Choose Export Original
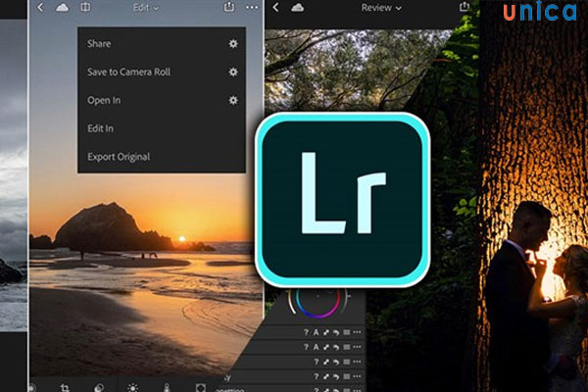 (x=119, y=157)
